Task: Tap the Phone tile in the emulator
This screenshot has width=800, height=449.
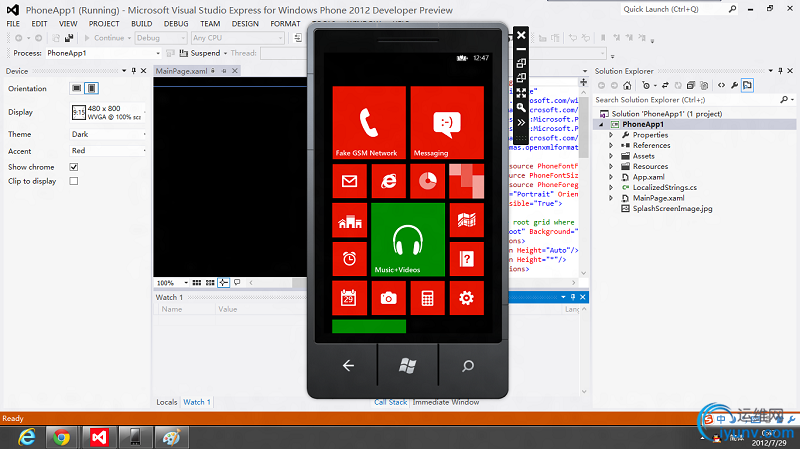Action: [368, 122]
